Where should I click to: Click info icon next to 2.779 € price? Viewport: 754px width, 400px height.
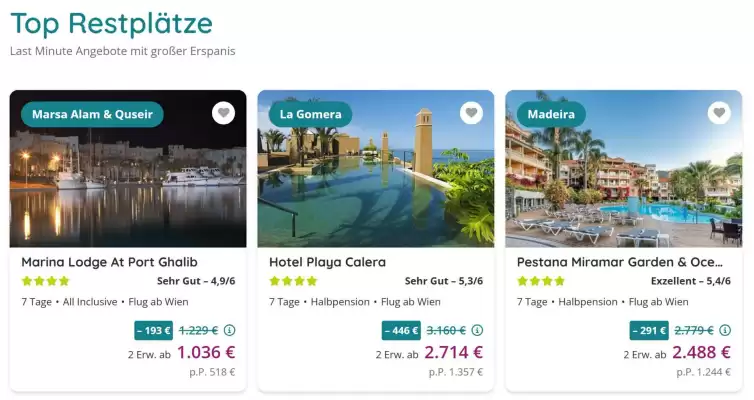725,330
